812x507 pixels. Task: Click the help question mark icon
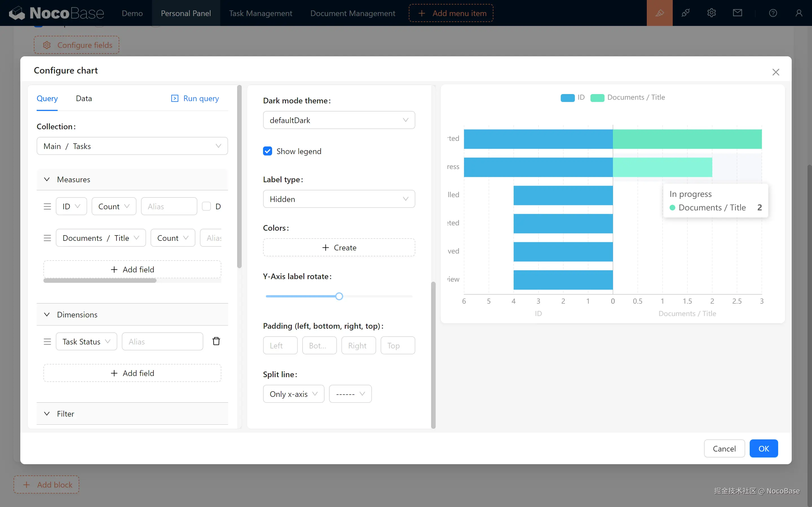pos(773,13)
